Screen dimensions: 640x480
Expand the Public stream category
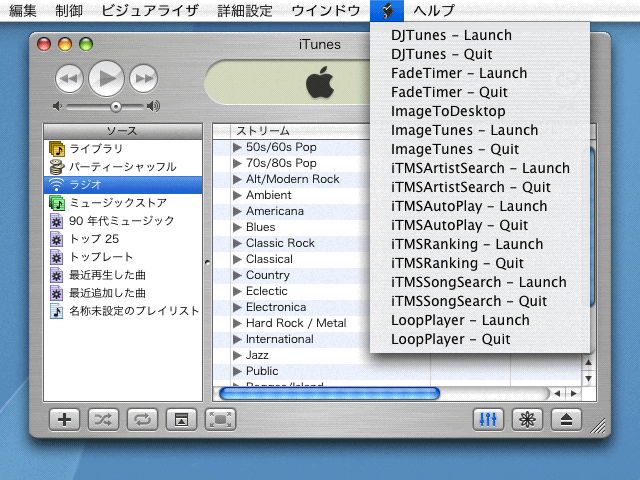pyautogui.click(x=237, y=371)
